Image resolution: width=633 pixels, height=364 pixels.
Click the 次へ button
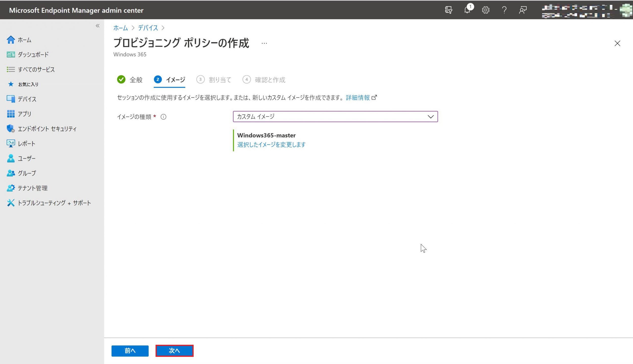tap(174, 350)
